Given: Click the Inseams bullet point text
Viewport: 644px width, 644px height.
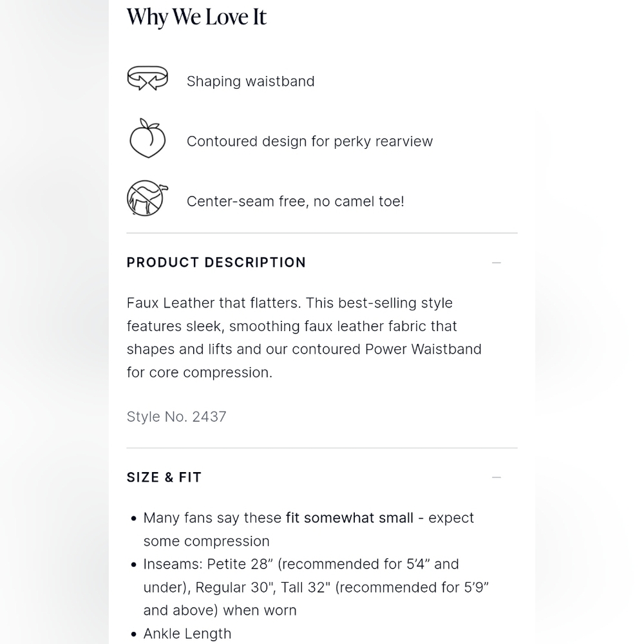Looking at the screenshot, I should 316,587.
